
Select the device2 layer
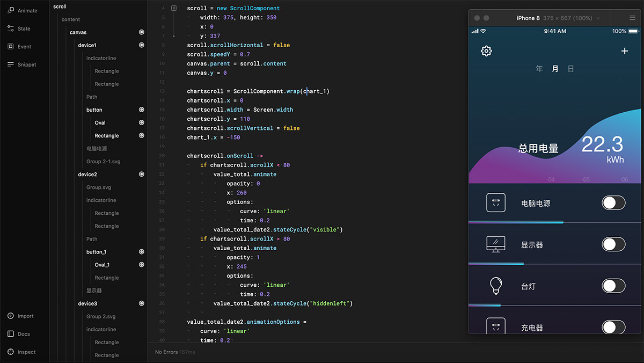[87, 175]
